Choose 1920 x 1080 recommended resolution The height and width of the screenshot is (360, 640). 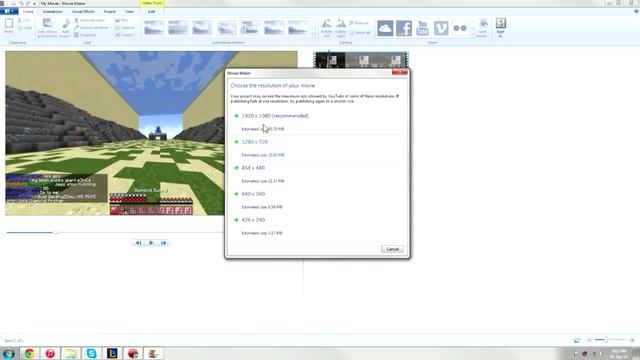point(317,122)
